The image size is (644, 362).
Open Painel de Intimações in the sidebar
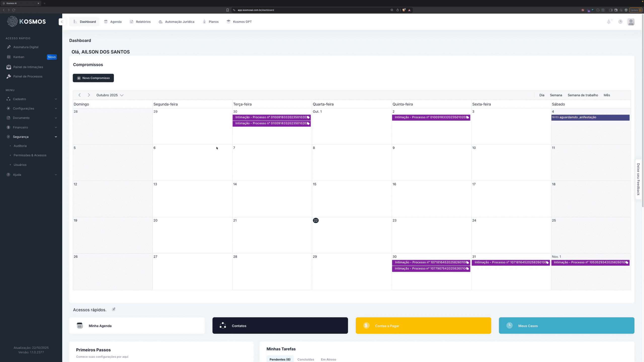tap(28, 67)
